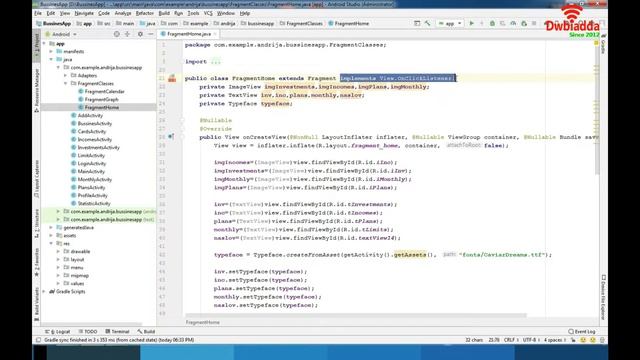Collapse the app module node
Viewport: 640px width, 360px height.
point(44,44)
